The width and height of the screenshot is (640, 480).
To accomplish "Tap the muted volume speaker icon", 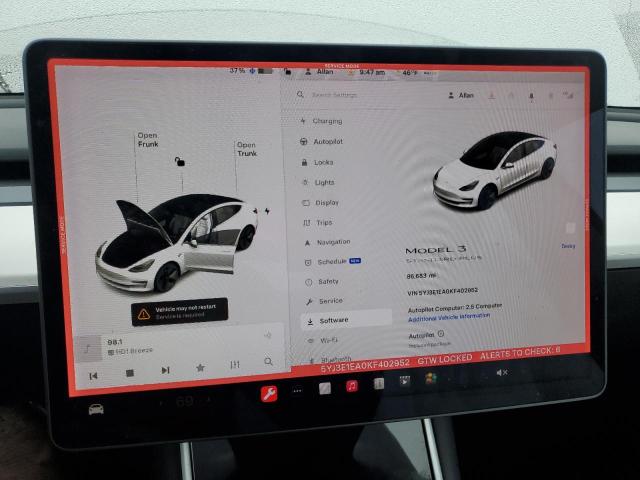I will click(x=502, y=372).
